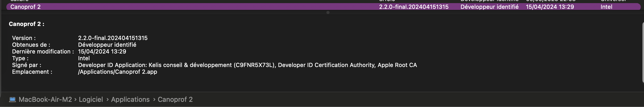Click the modification date in the highlighted row
Viewport: 644px width, 107px height.
550,7
